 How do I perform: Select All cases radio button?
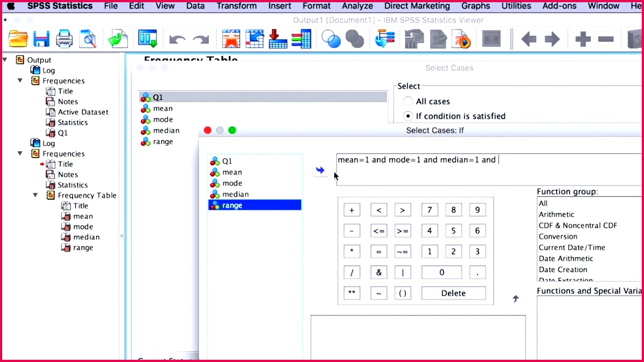pyautogui.click(x=408, y=101)
